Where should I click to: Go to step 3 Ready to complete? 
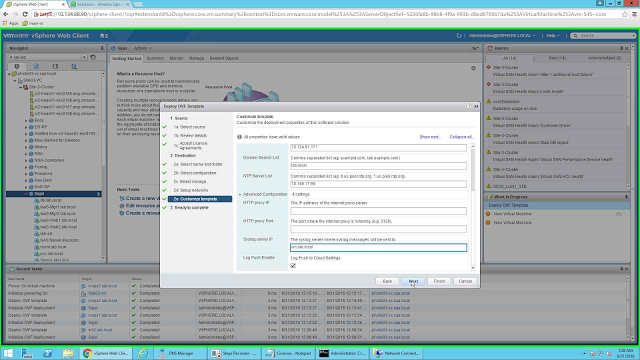pos(190,208)
